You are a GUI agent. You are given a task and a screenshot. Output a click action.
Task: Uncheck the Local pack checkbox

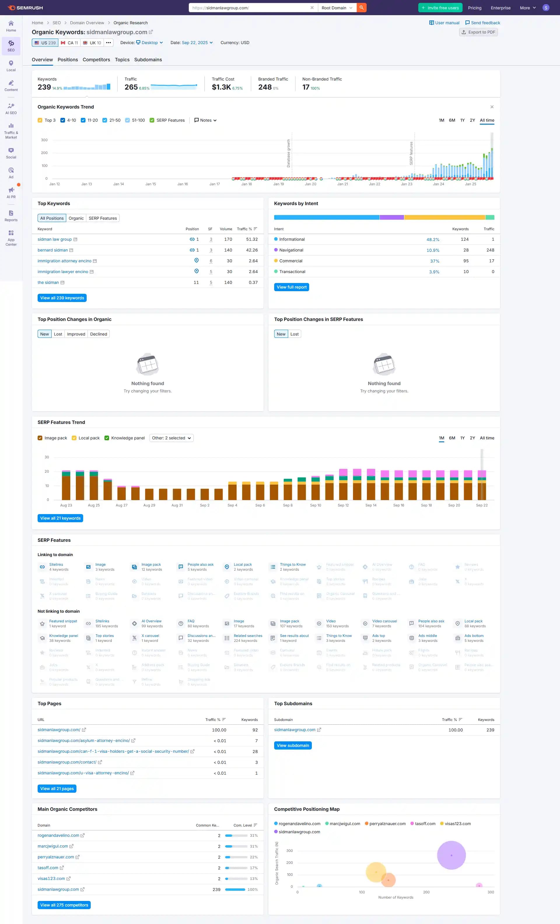tap(74, 438)
